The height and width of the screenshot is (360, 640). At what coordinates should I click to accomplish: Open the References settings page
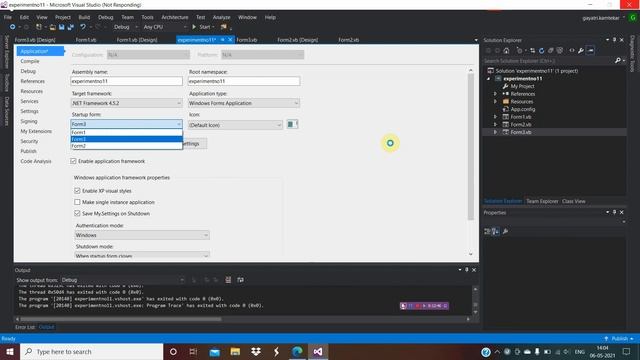point(33,81)
